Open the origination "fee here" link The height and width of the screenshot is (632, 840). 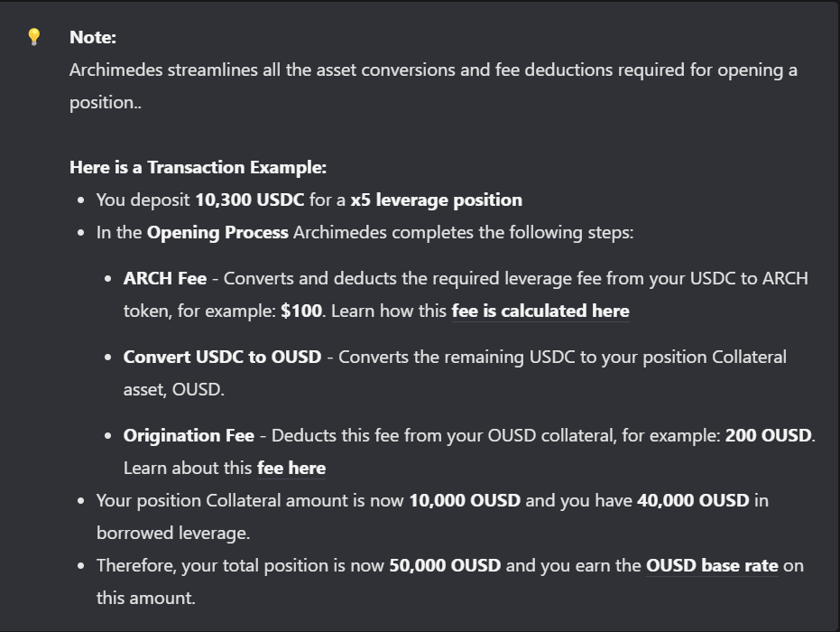point(291,469)
